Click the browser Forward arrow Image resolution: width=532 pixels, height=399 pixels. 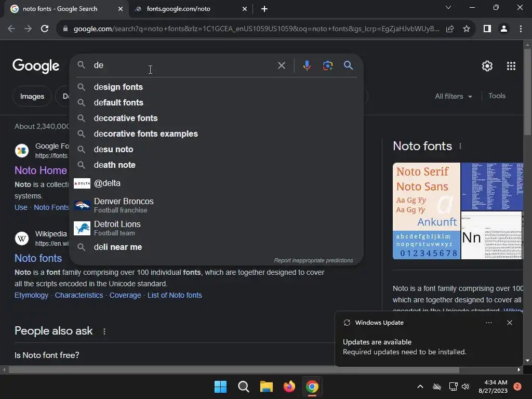[x=28, y=29]
